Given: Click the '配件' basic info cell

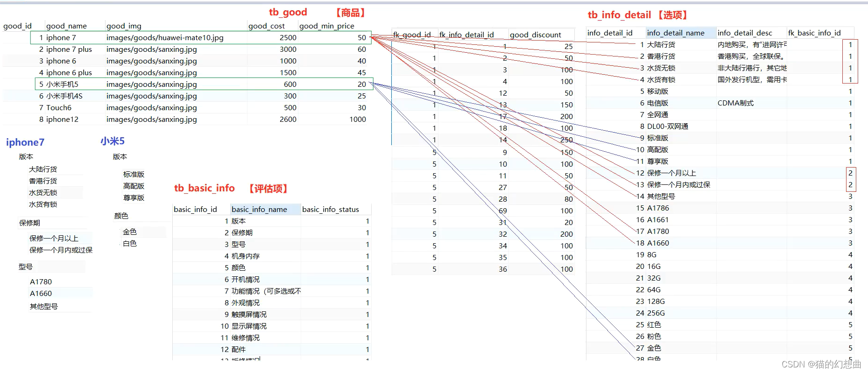Looking at the screenshot, I should click(x=239, y=350).
